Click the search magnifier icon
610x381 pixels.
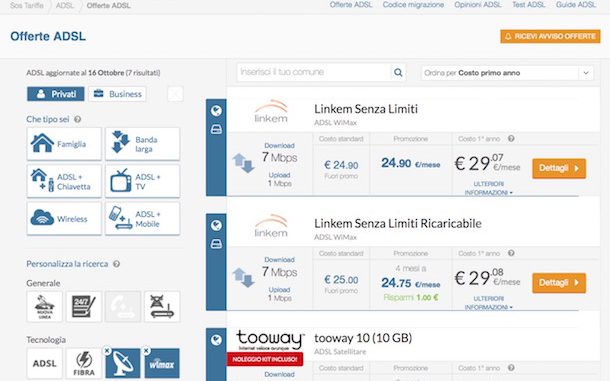click(398, 72)
